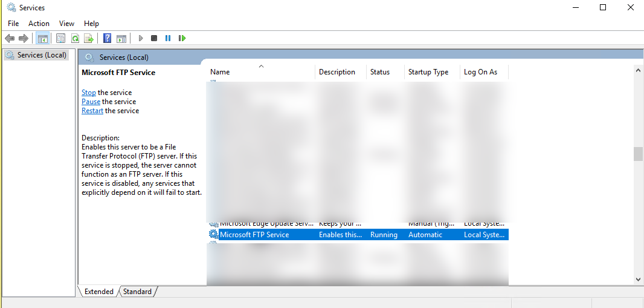Screen dimensions: 644x308
Task: Select Services (Local) in the console tree
Action: click(x=36, y=54)
